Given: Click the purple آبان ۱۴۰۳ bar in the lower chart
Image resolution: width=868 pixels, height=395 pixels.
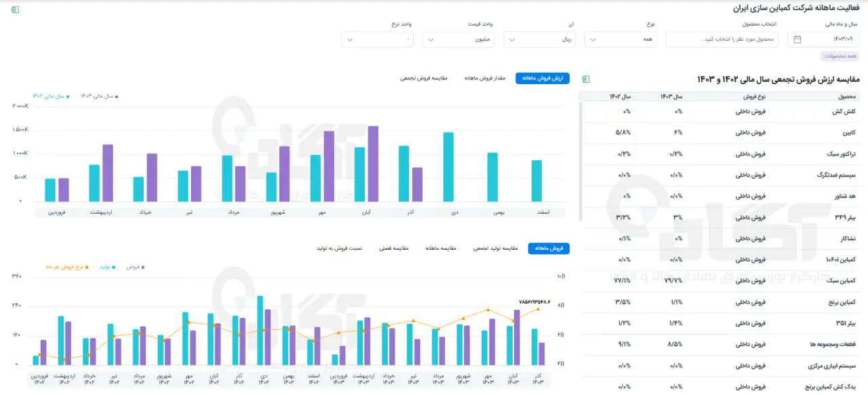Looking at the screenshot, I should [517, 337].
